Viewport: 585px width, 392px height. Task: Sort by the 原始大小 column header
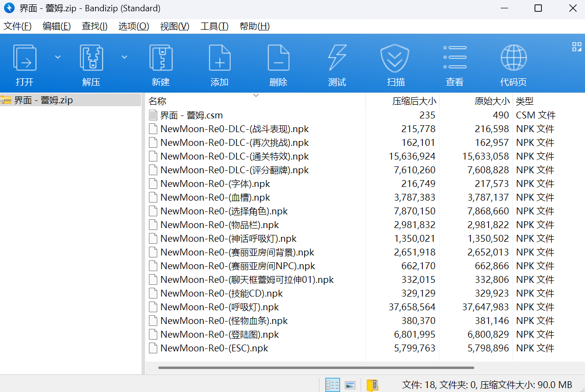(x=491, y=101)
